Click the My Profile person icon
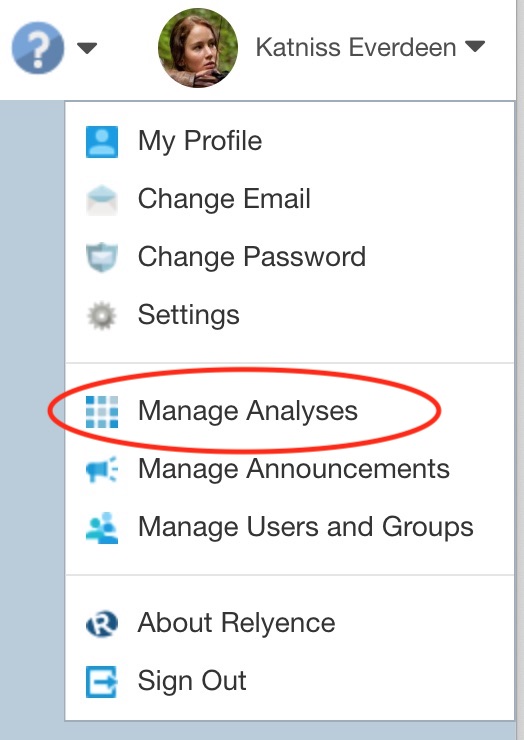This screenshot has width=524, height=740. point(102,141)
